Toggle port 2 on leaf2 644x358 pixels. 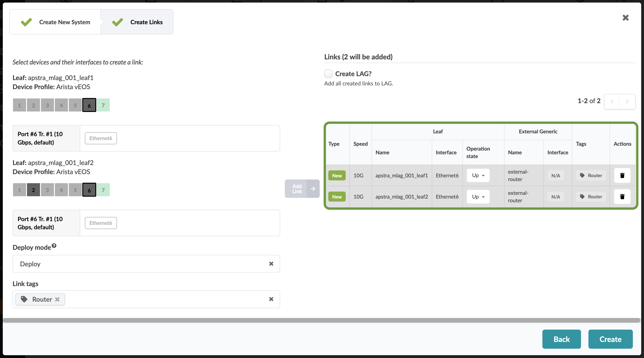pyautogui.click(x=33, y=190)
